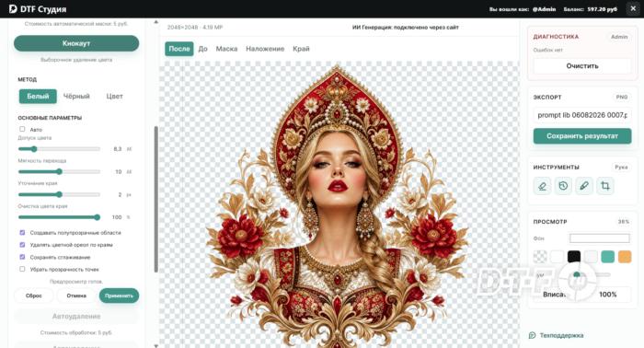
Task: Close the studio with the X button
Action: click(633, 8)
